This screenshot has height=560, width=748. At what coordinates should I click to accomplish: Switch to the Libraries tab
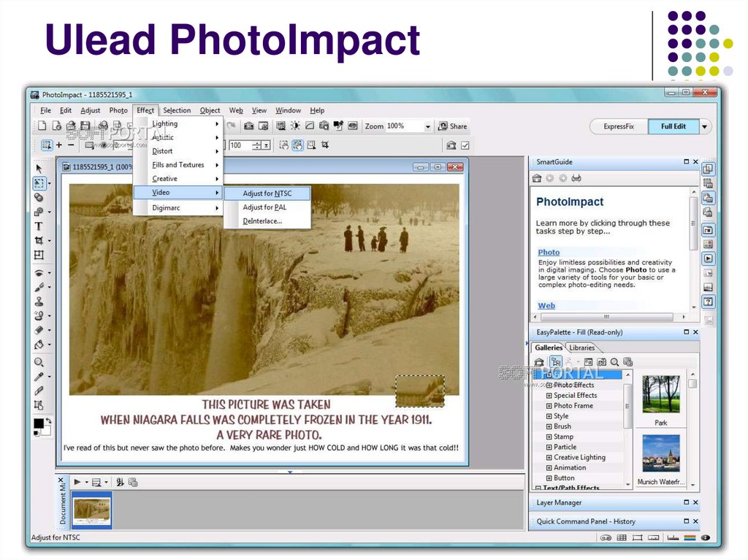pos(582,348)
